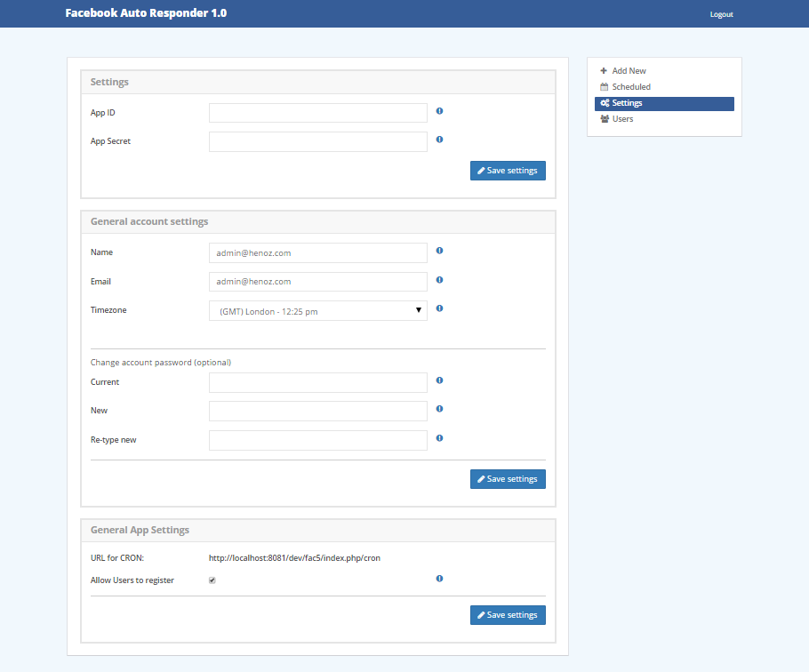Open the Users page from sidebar
Image resolution: width=809 pixels, height=672 pixels.
[x=622, y=119]
